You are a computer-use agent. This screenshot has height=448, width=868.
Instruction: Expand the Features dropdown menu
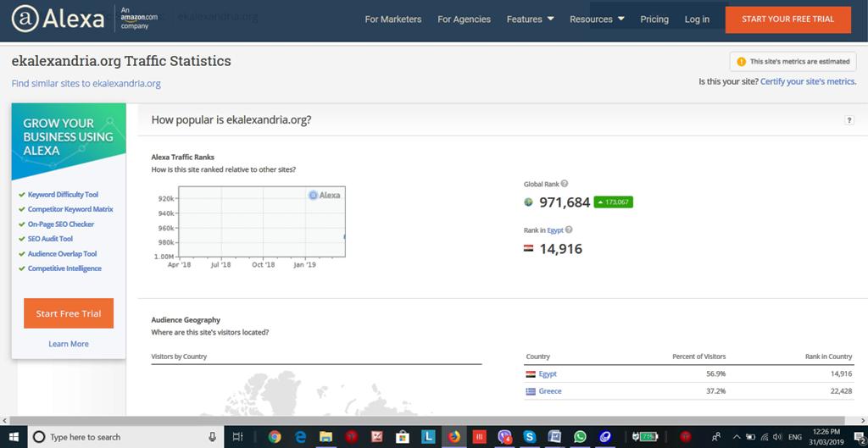pos(530,19)
